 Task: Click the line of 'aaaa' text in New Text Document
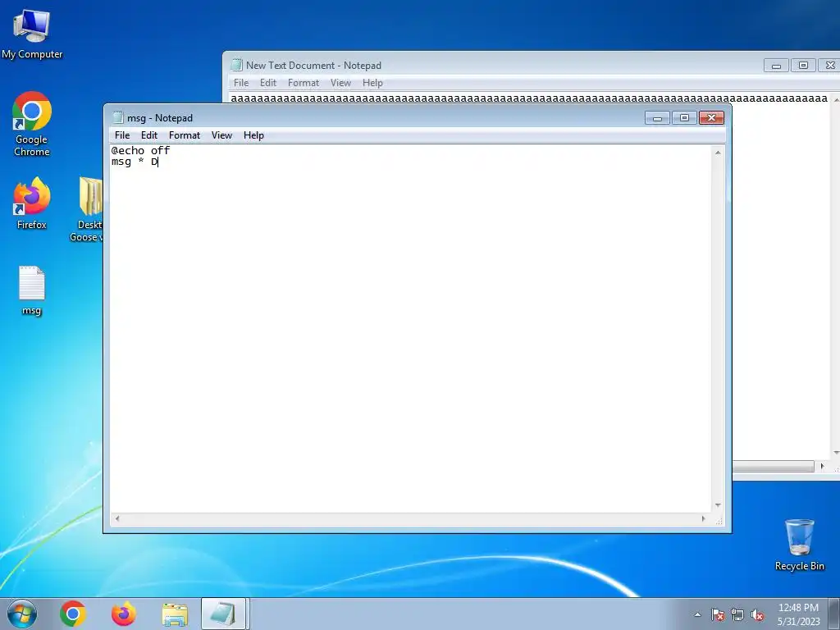pyautogui.click(x=529, y=98)
